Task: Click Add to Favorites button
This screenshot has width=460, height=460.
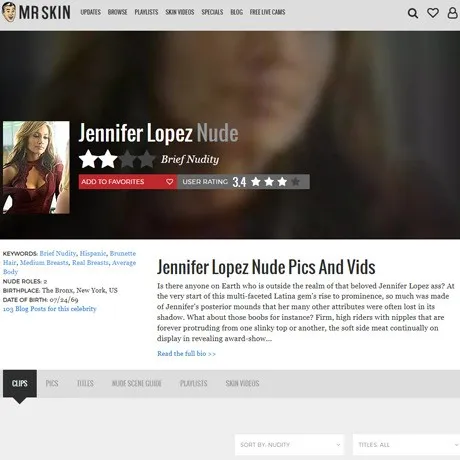Action: [x=128, y=182]
